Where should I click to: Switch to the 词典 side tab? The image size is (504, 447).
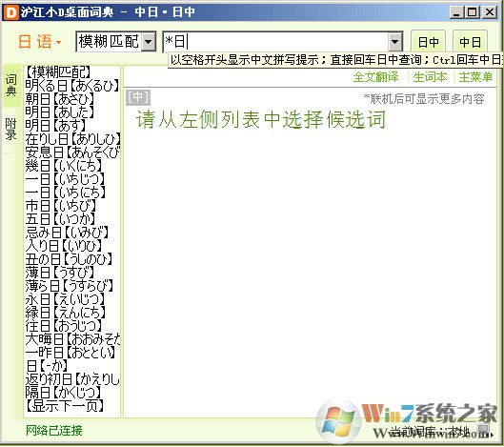[10, 86]
